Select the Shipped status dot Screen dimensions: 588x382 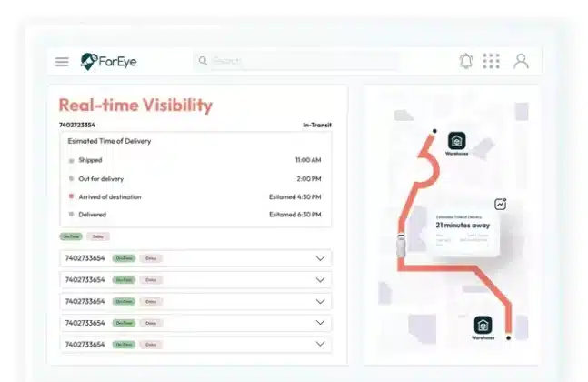71,160
